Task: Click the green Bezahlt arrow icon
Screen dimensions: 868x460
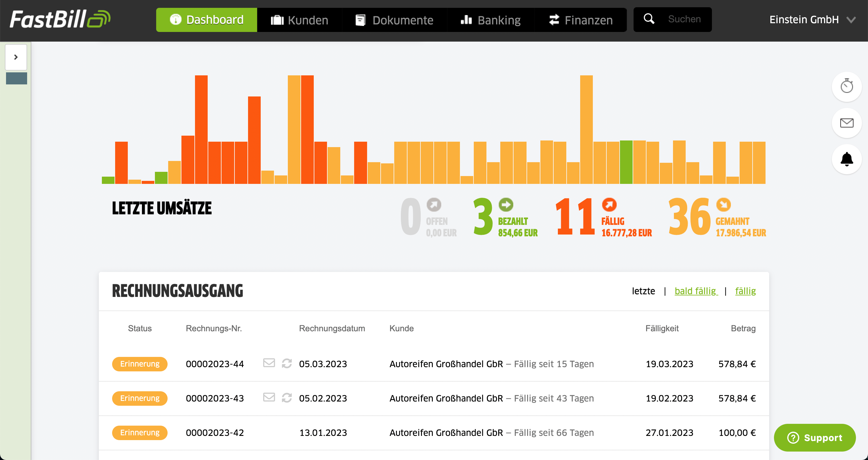Action: click(x=505, y=205)
